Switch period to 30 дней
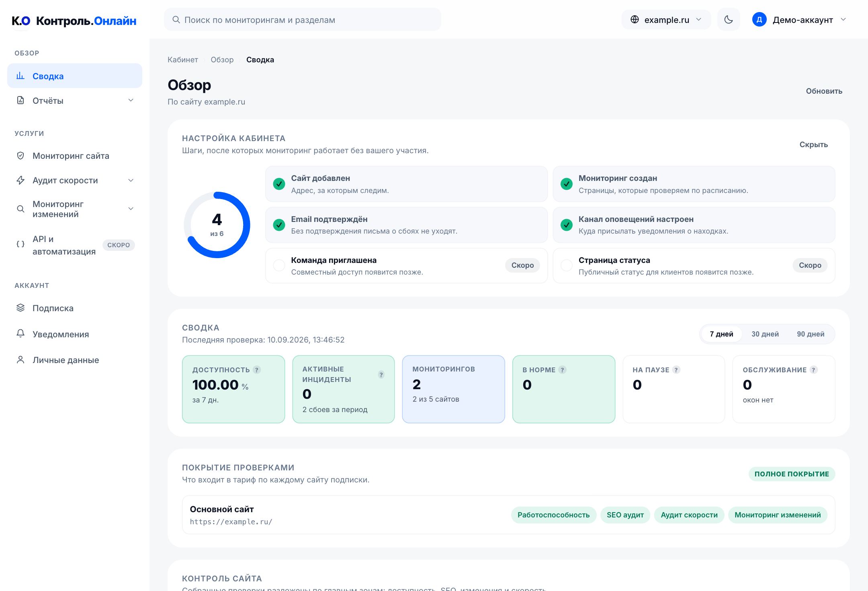This screenshot has width=868, height=591. (765, 334)
